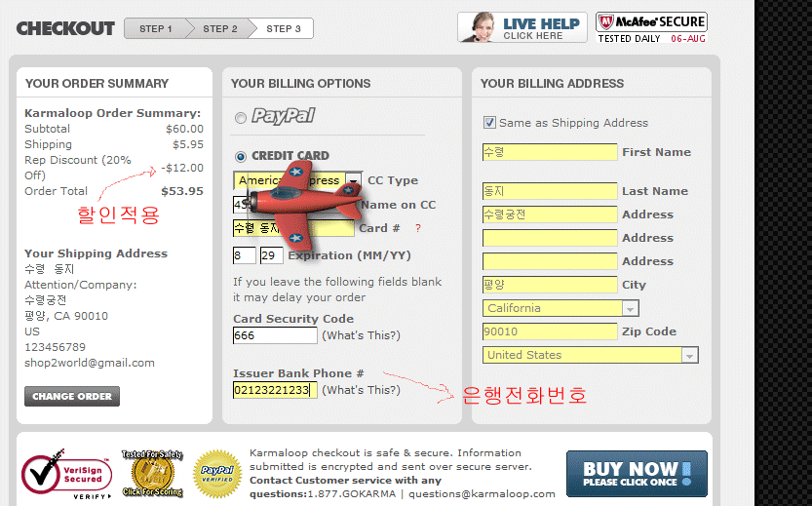This screenshot has height=506, width=812.
Task: Click What's This next to security code
Action: pyautogui.click(x=361, y=335)
